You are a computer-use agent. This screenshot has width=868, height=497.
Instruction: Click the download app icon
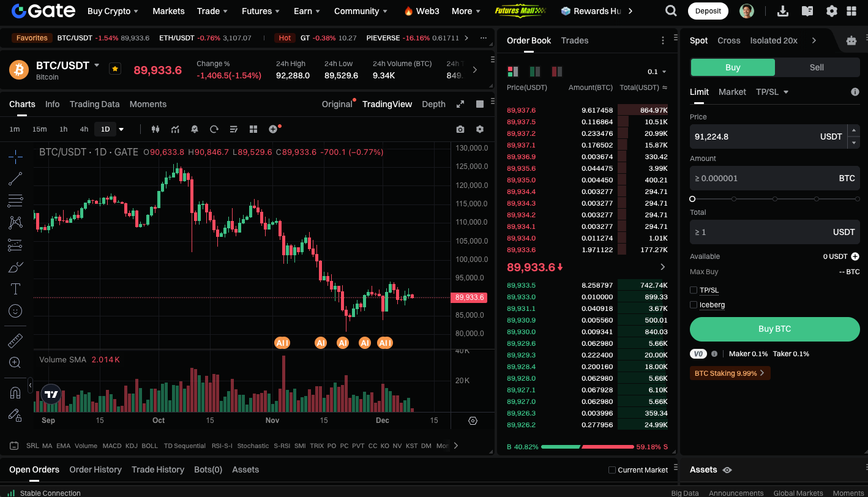point(782,11)
